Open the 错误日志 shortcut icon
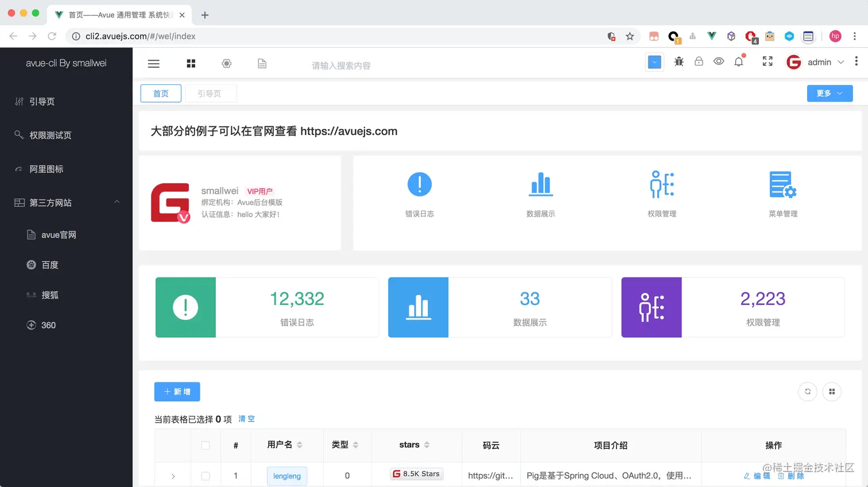Viewport: 868px width, 487px height. (x=420, y=184)
